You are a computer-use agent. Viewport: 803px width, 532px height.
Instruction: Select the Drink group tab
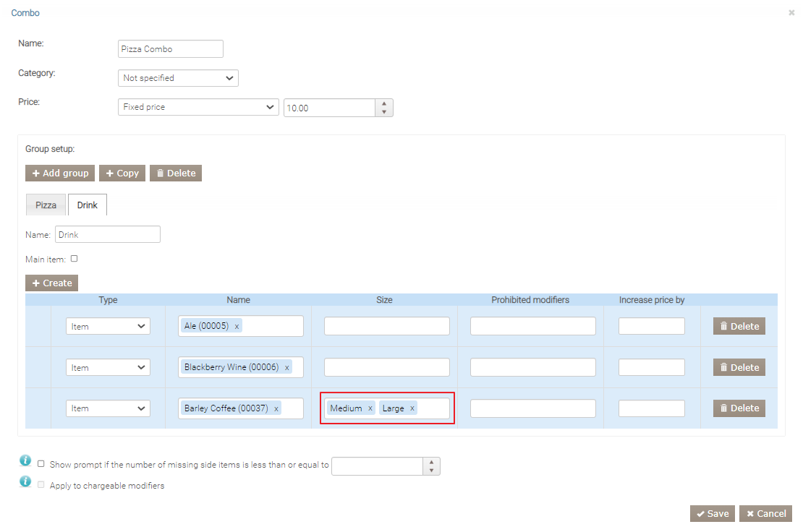[x=88, y=205]
